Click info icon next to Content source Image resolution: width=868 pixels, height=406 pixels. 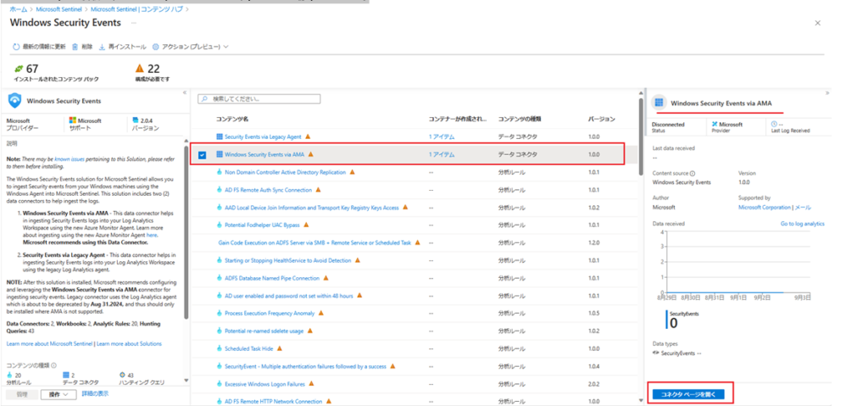(x=693, y=174)
